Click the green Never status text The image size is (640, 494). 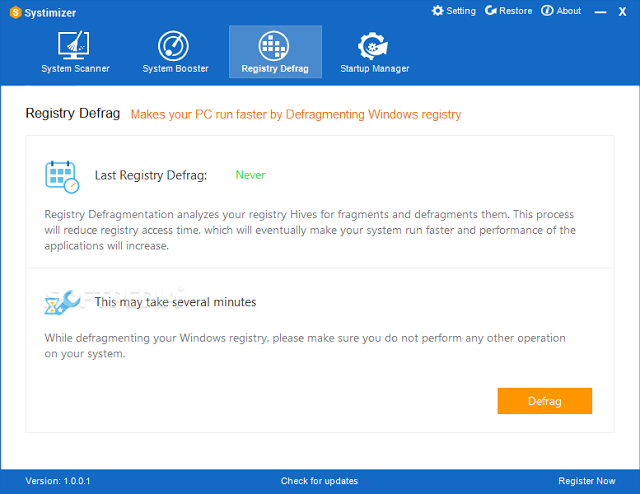[250, 175]
